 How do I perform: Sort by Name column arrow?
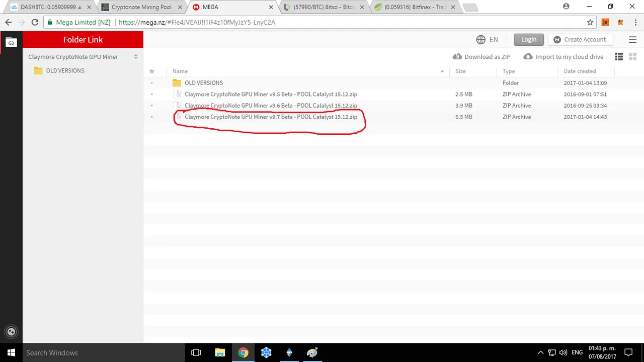coord(442,71)
